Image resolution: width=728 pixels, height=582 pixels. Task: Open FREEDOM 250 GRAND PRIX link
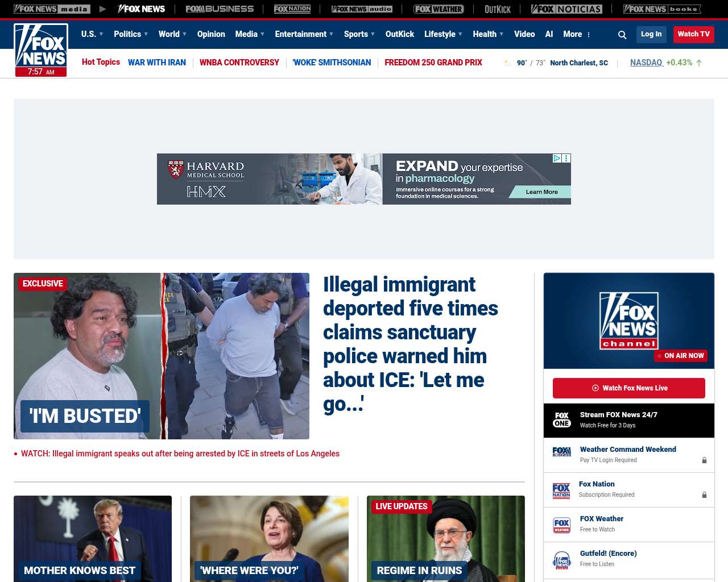coord(433,63)
